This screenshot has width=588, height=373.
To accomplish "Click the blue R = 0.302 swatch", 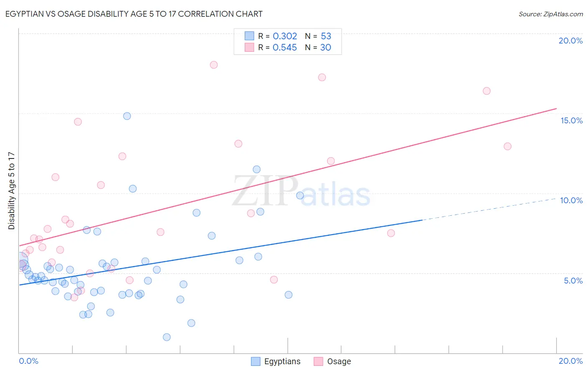I will pos(249,36).
